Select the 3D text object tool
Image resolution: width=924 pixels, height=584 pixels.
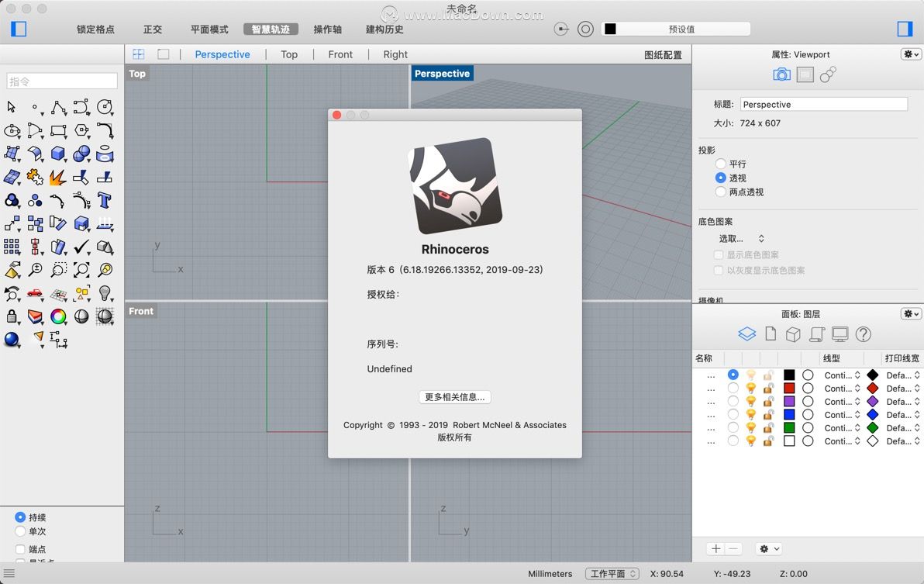tap(105, 200)
